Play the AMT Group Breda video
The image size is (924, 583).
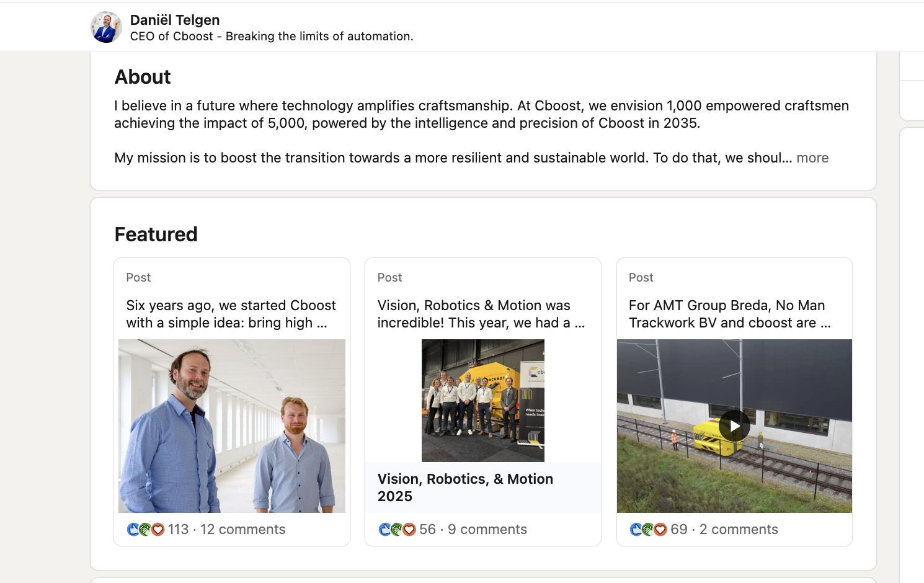tap(734, 426)
